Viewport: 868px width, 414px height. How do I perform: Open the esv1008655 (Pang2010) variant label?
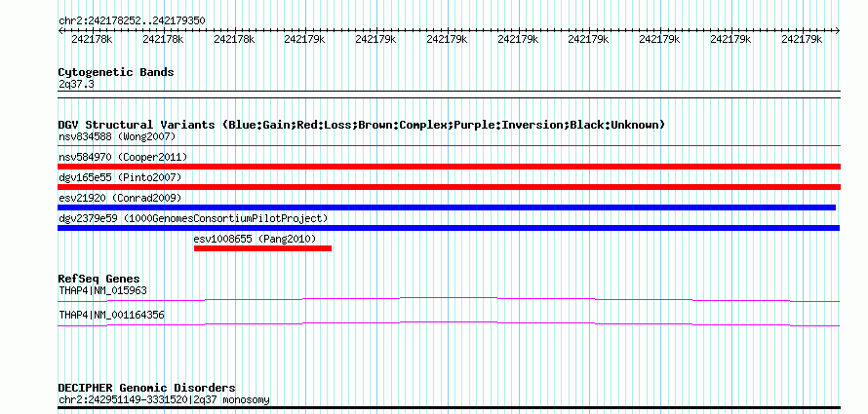pyautogui.click(x=255, y=239)
